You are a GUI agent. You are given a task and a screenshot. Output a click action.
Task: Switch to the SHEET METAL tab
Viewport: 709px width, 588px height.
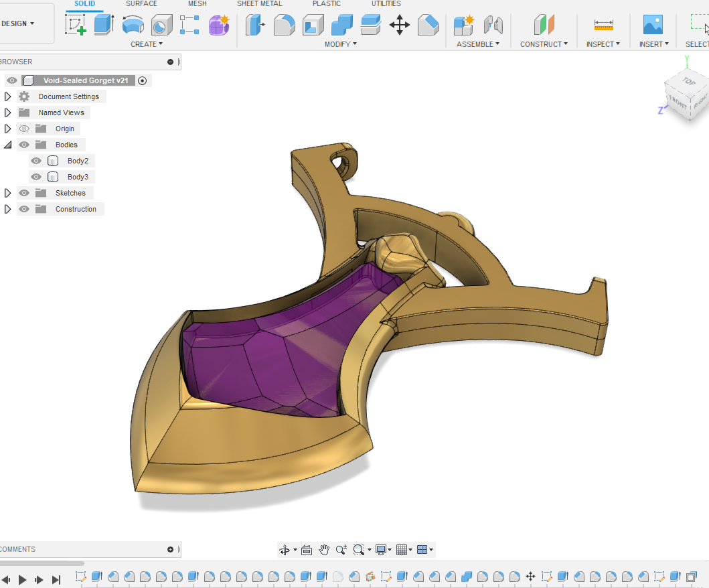[x=260, y=3]
